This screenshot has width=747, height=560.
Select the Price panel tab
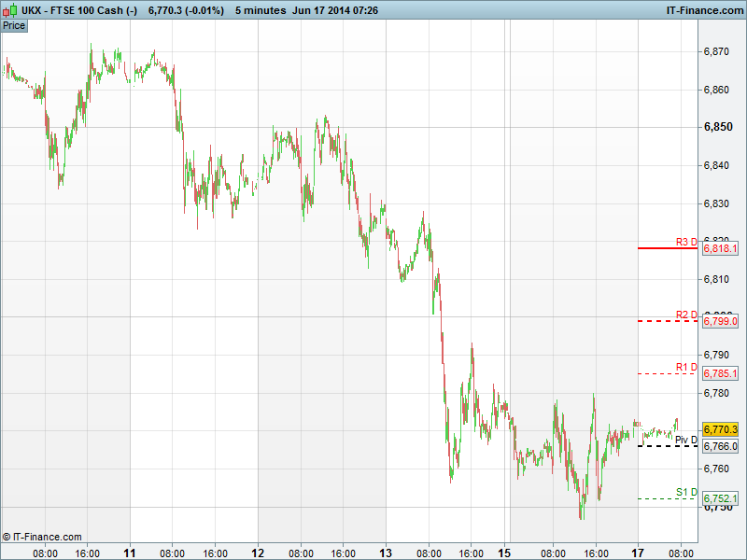(14, 25)
